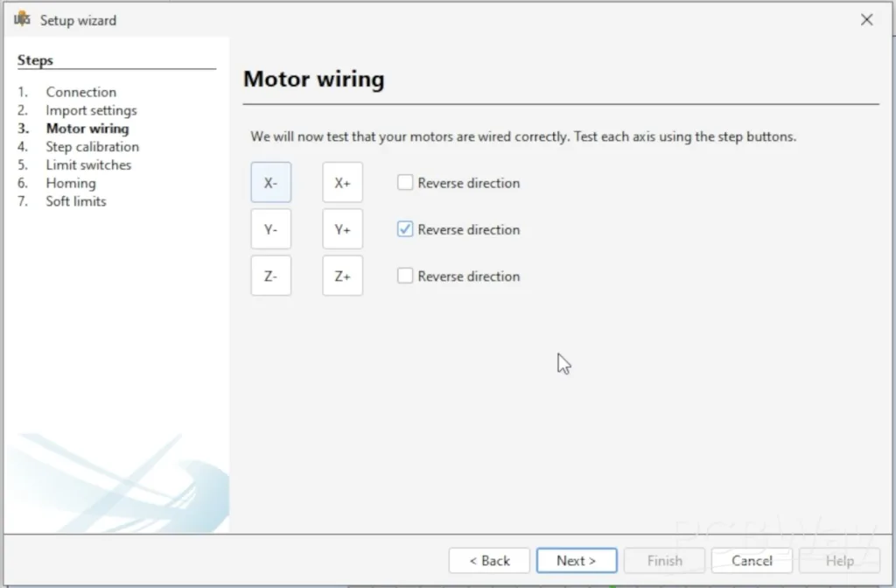Click the Next > button
This screenshot has width=896, height=588.
point(576,561)
